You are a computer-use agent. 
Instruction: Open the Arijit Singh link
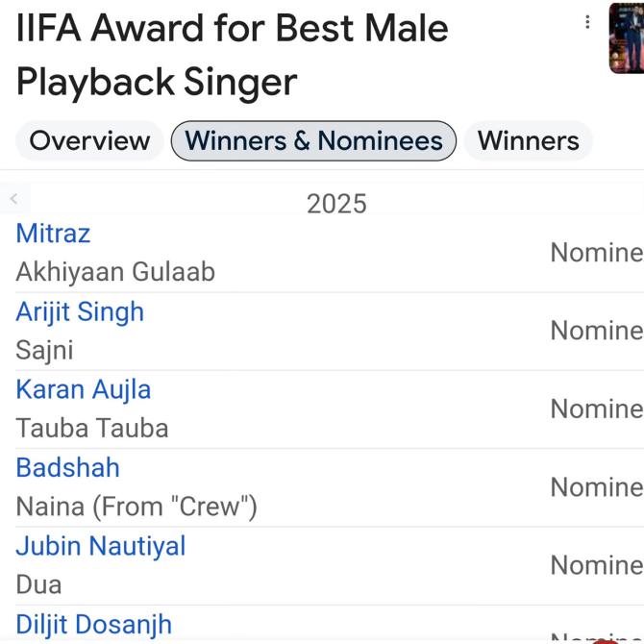point(80,311)
